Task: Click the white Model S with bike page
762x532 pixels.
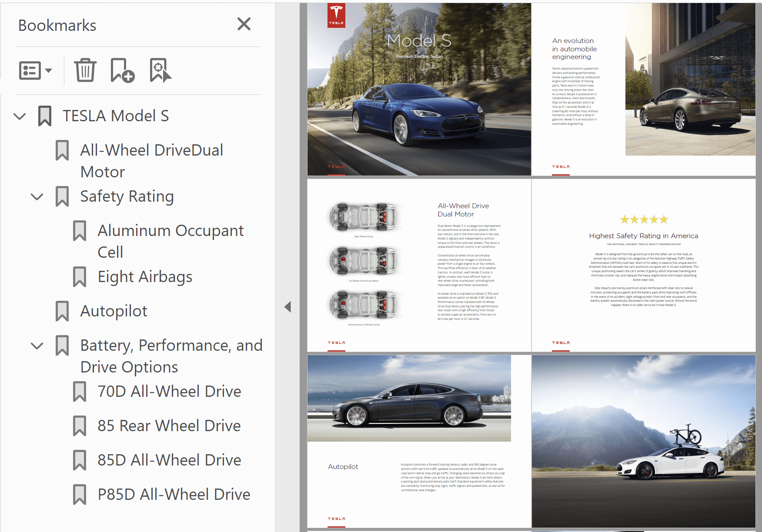Action: click(x=644, y=442)
